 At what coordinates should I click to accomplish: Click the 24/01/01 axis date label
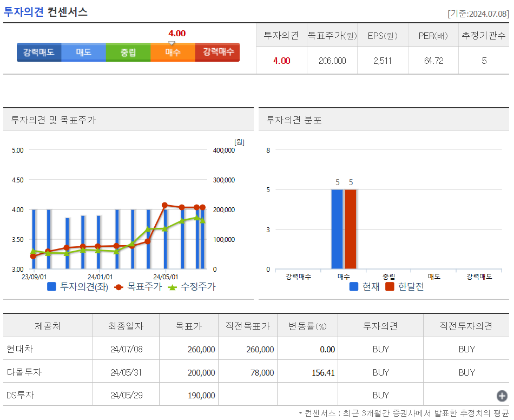click(100, 277)
